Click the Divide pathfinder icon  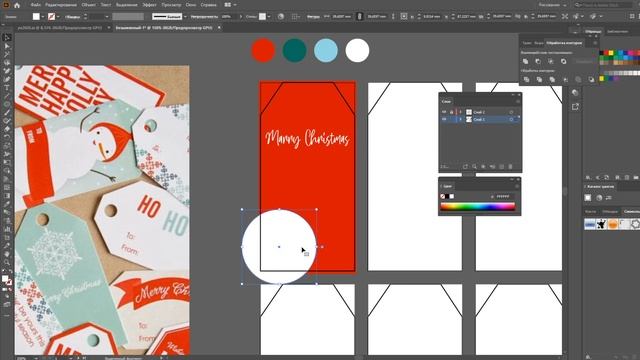point(526,79)
